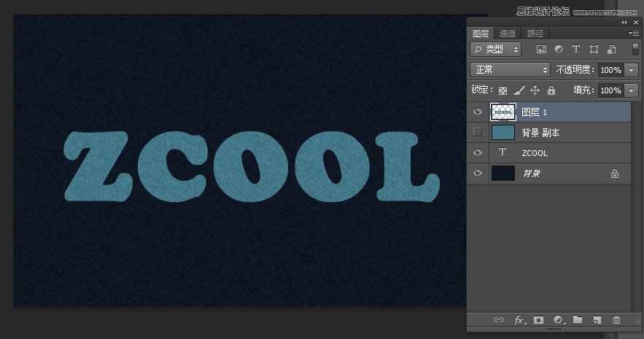
Task: Select the 背景 layer thumbnail
Action: coord(503,174)
